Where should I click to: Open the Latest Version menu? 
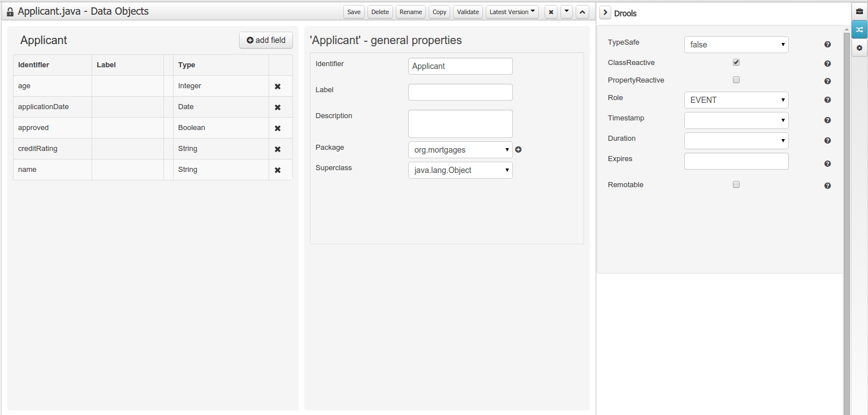pos(512,11)
